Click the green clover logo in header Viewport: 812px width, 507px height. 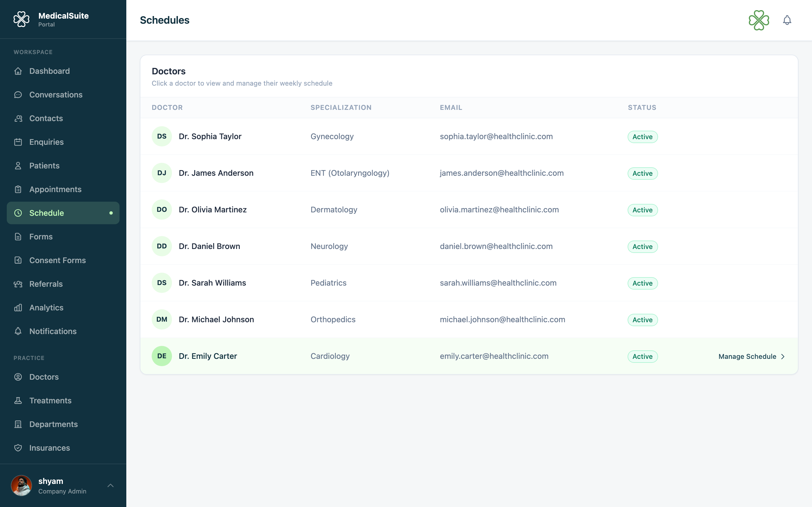pyautogui.click(x=759, y=20)
